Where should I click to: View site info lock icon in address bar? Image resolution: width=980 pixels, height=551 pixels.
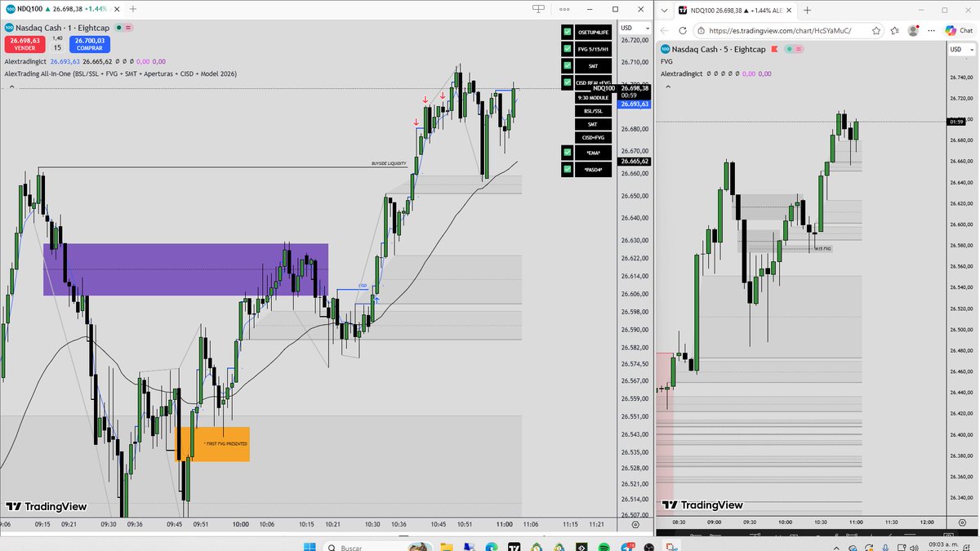pyautogui.click(x=701, y=31)
